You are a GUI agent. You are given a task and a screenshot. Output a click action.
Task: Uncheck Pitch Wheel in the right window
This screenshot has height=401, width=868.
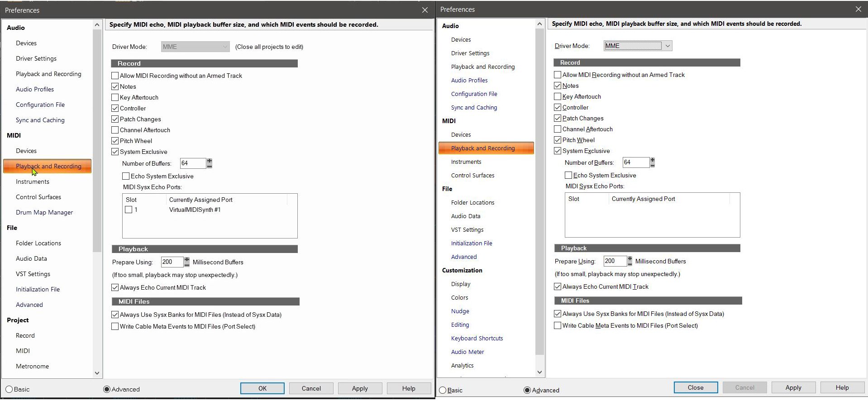pos(558,140)
